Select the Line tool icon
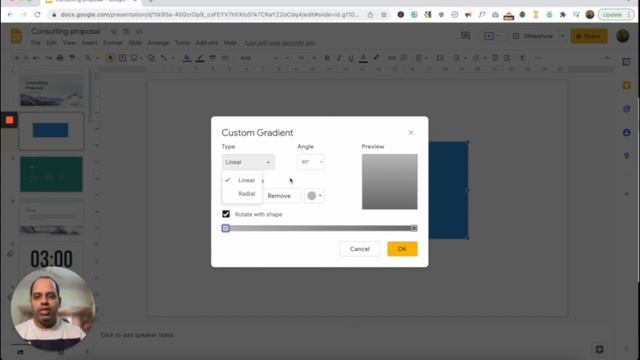Screen dimensions: 640x360 [x=164, y=58]
